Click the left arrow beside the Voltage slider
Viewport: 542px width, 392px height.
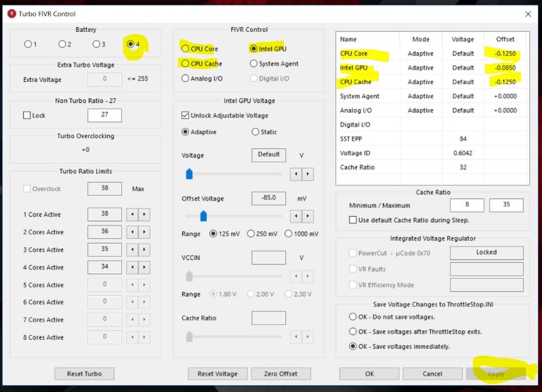click(x=296, y=174)
